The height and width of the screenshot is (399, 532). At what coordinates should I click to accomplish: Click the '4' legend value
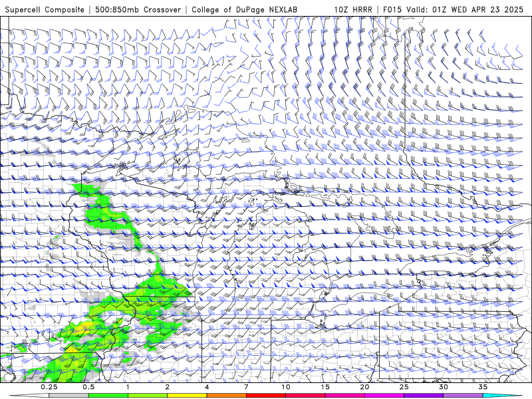coord(207,387)
